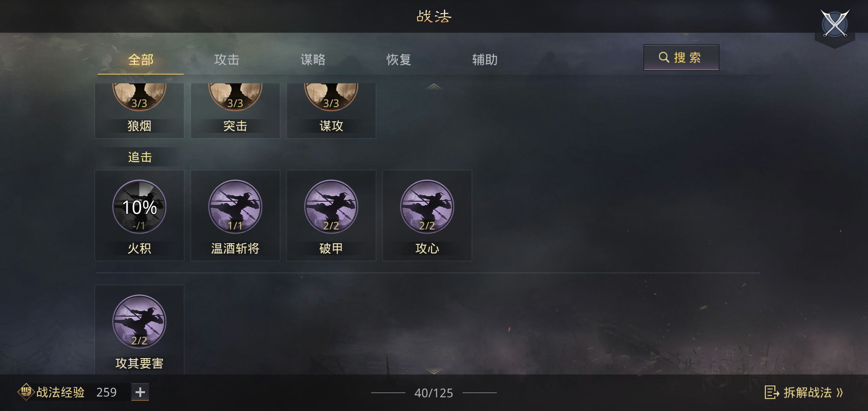
Task: Select the 攻心 tactic icon
Action: click(x=427, y=207)
